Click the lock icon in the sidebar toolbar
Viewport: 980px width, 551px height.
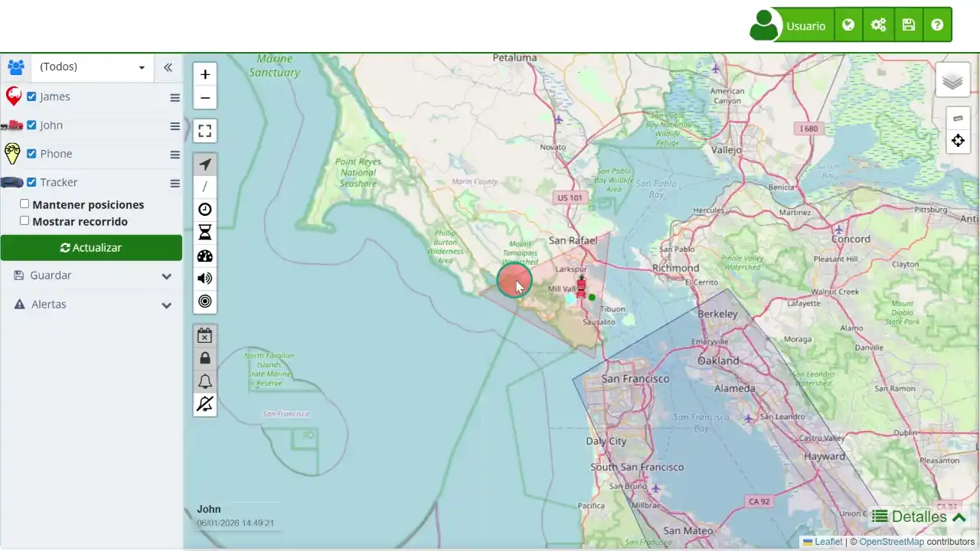(x=204, y=357)
